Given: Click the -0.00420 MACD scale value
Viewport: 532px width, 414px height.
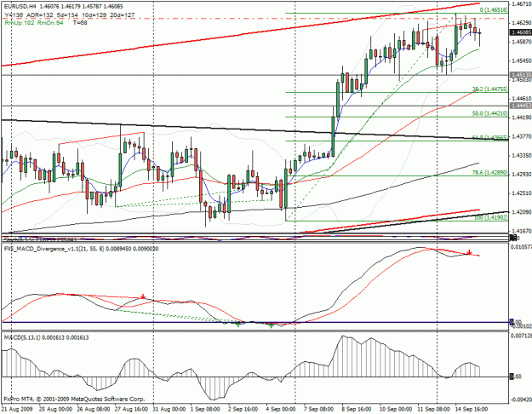Looking at the screenshot, I should tap(521, 400).
